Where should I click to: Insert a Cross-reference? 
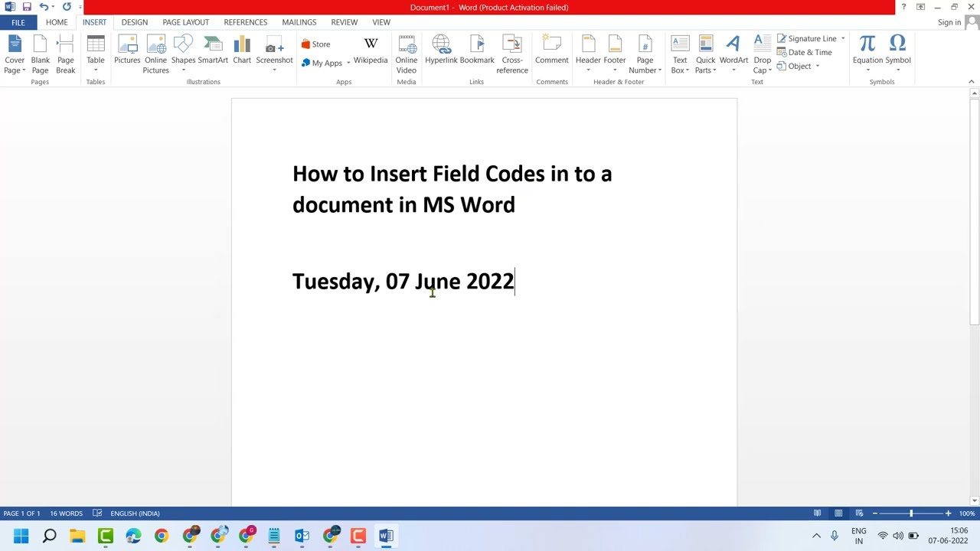click(x=512, y=54)
